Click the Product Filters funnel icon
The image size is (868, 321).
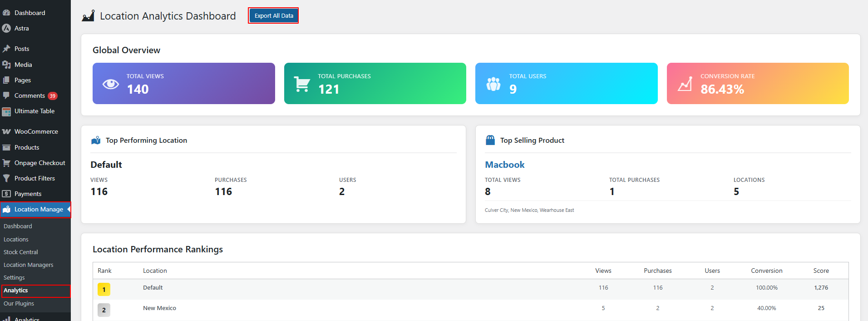pos(6,178)
